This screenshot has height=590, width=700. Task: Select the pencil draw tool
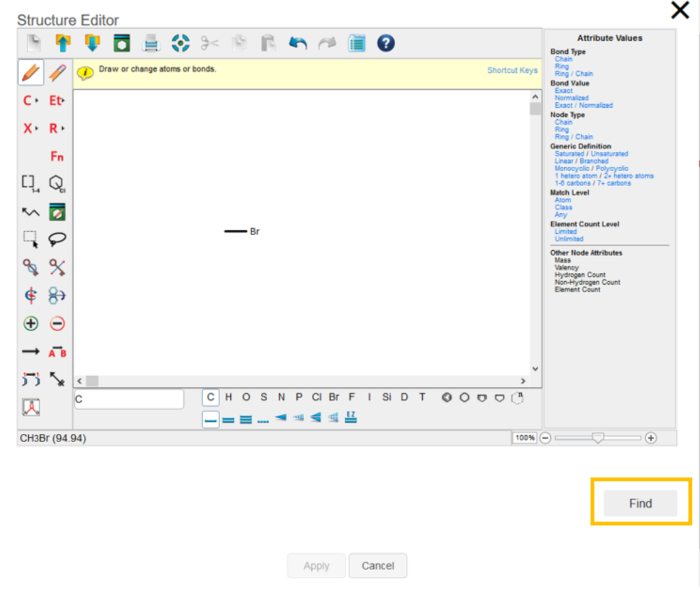31,73
